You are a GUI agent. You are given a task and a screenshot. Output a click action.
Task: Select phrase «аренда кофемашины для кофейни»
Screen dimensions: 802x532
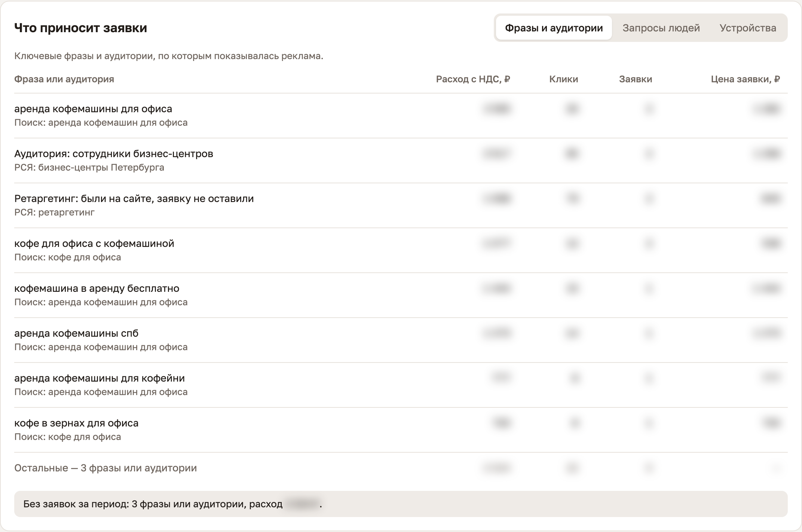click(100, 378)
